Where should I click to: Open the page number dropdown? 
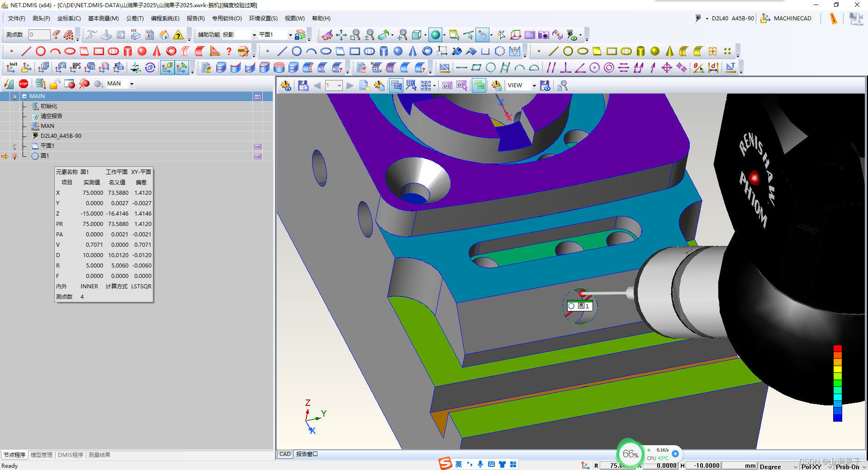(x=339, y=85)
